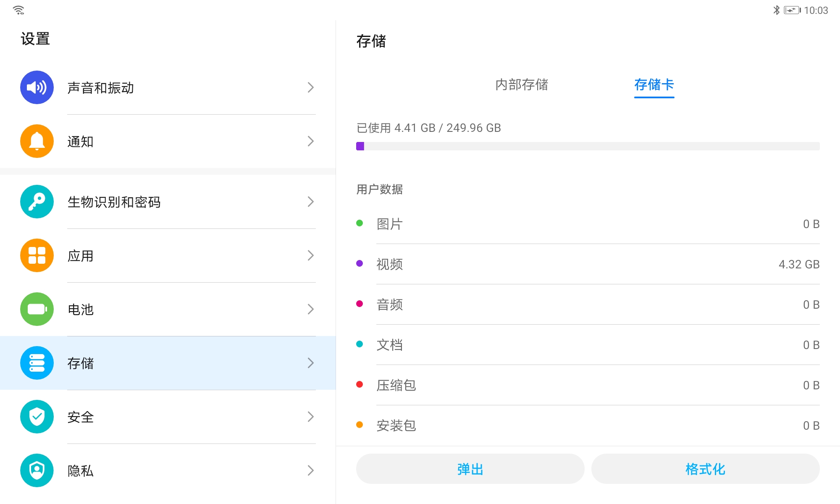Expand the 通知 row chevron
This screenshot has height=504, width=840.
[x=310, y=141]
